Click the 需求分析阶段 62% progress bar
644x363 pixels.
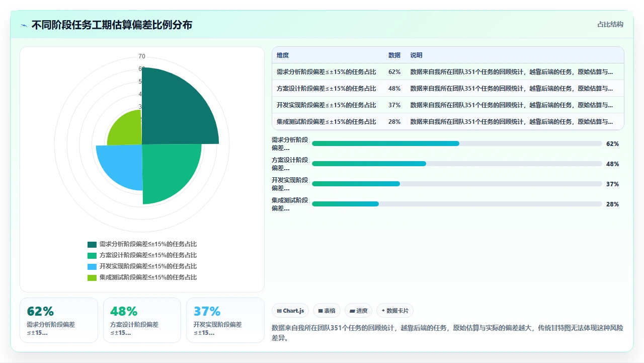[457, 143]
